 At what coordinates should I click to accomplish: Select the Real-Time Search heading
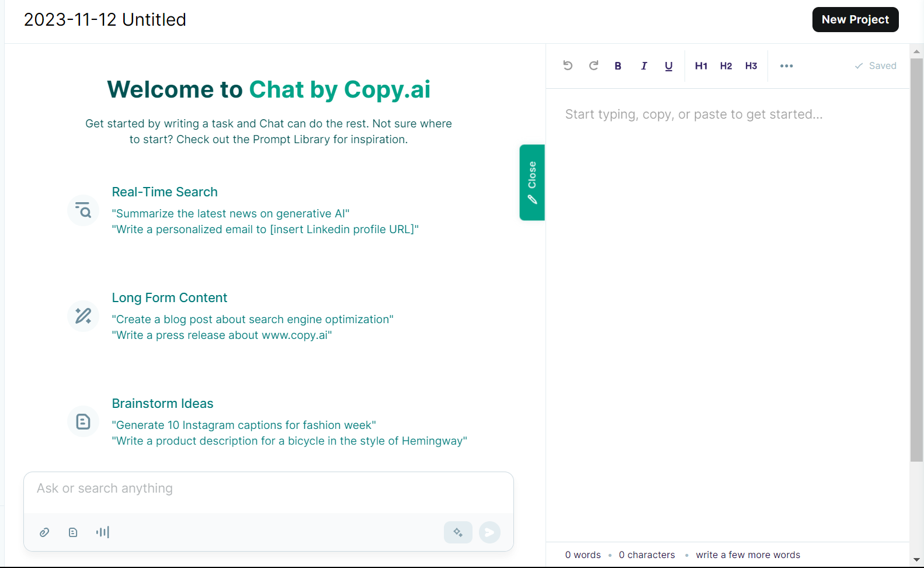click(x=165, y=192)
